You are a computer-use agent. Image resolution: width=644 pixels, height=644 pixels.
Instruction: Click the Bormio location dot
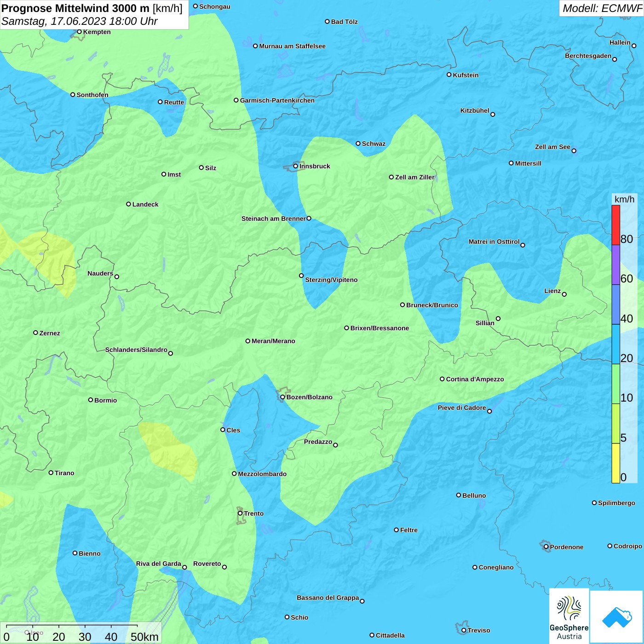pyautogui.click(x=91, y=400)
